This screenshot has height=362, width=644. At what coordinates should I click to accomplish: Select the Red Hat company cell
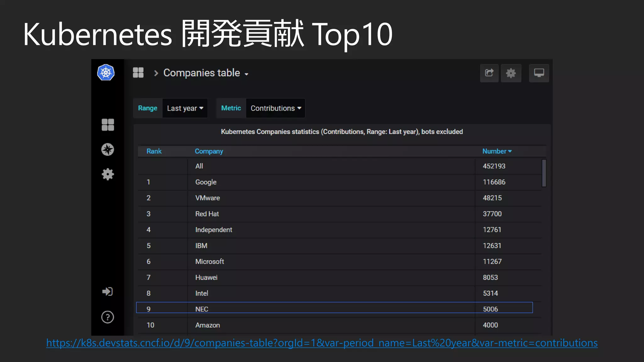pos(331,214)
